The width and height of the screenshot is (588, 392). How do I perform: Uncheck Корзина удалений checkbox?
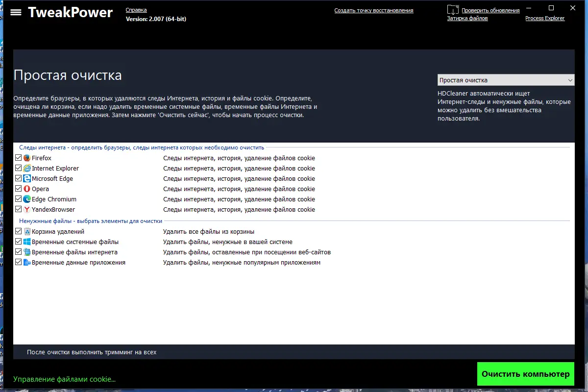[19, 232]
